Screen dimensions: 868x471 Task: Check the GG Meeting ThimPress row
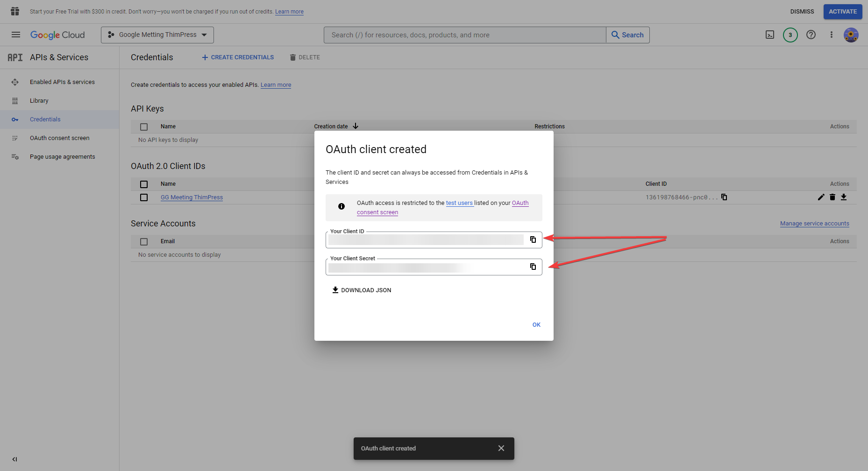coord(144,197)
